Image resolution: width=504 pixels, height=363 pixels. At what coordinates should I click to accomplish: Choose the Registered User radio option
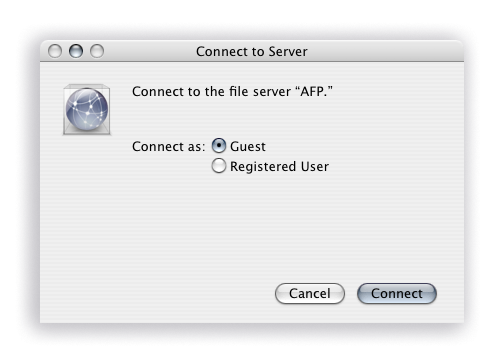click(219, 166)
